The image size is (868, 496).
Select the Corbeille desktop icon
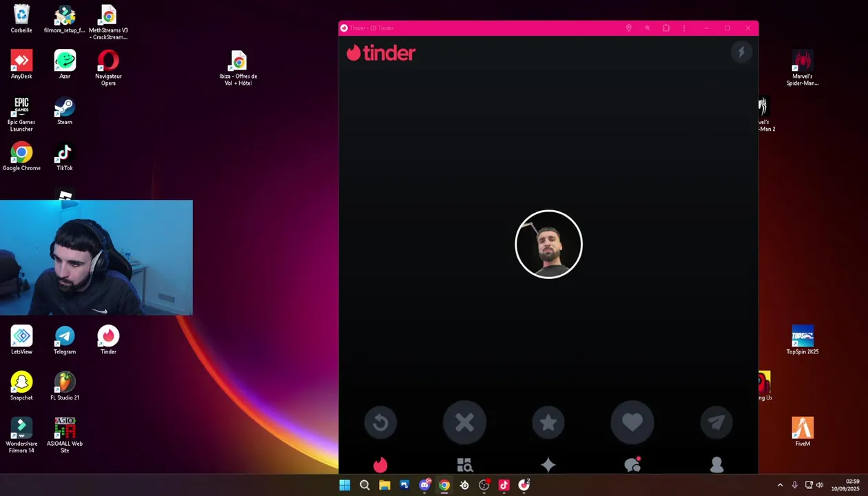21,19
